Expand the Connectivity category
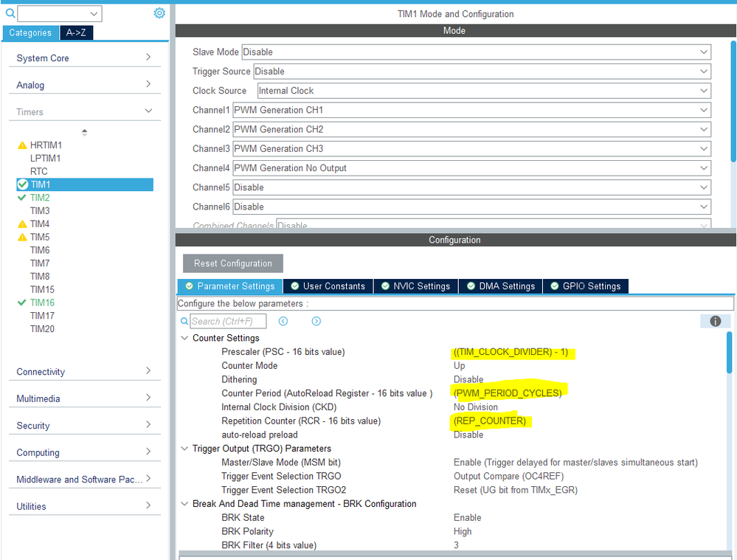The width and height of the screenshot is (737, 560). click(85, 371)
